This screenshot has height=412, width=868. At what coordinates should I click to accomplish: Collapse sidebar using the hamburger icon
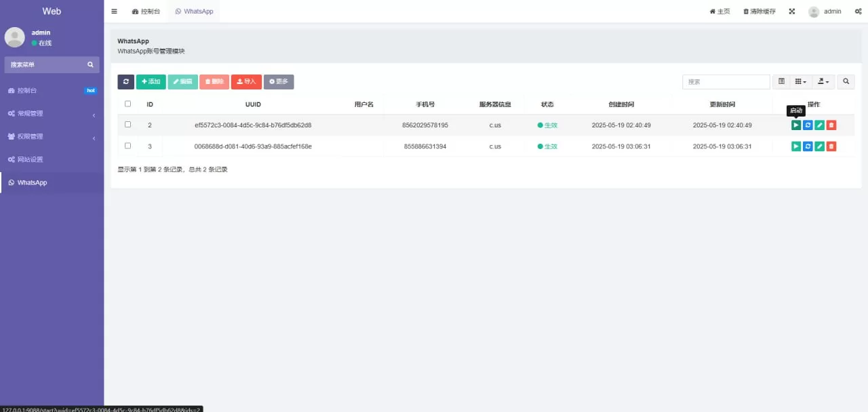click(114, 12)
